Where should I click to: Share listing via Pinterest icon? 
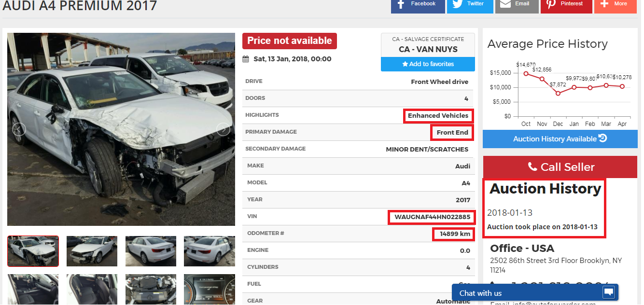551,4
